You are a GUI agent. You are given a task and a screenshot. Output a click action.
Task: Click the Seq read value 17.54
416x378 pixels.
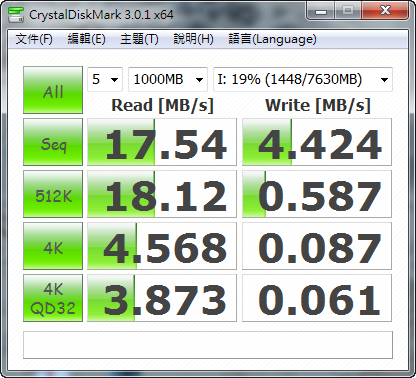[162, 142]
